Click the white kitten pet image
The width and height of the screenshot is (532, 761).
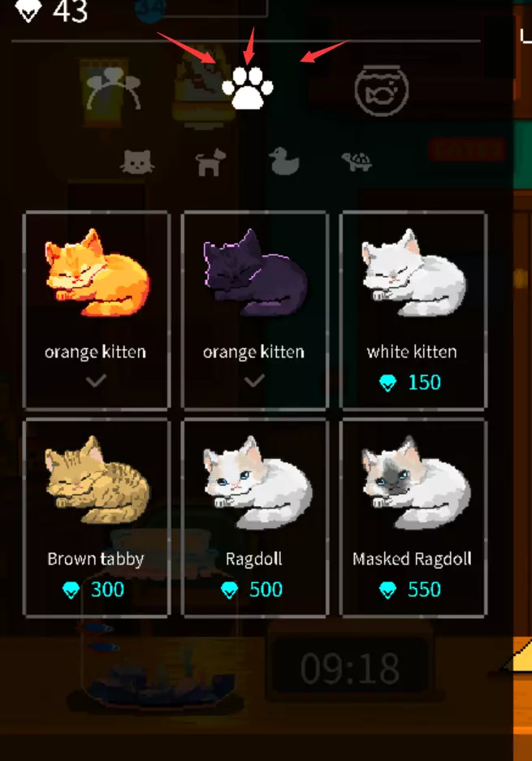(x=413, y=272)
